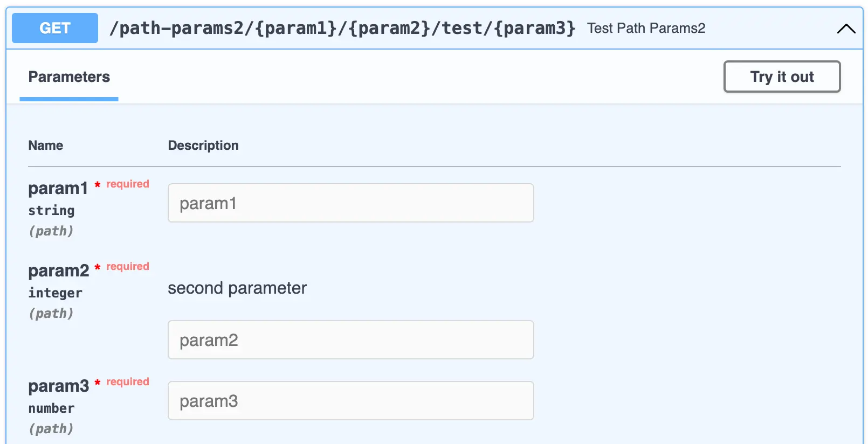Click the Name column header
The image size is (868, 444).
(45, 145)
